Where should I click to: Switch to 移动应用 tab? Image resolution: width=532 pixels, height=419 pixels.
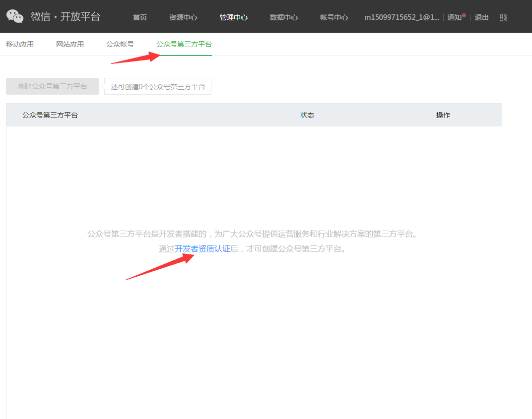20,44
